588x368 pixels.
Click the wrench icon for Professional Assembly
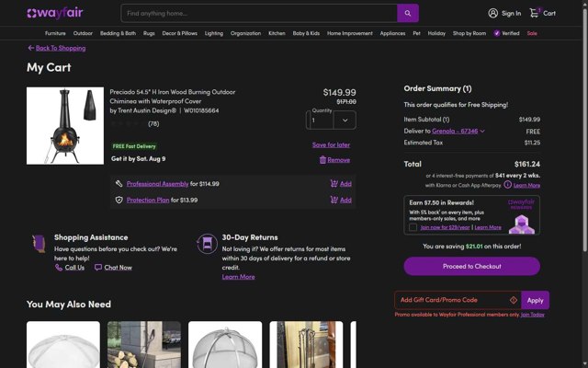(119, 184)
